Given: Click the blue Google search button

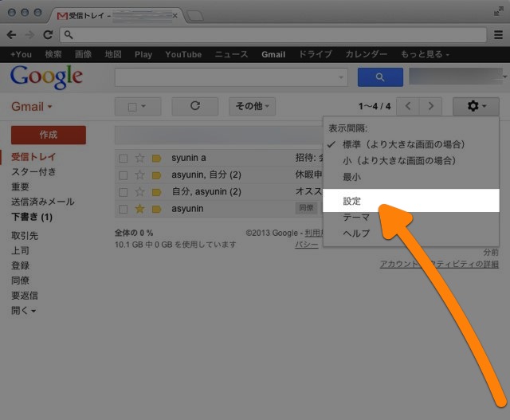Looking at the screenshot, I should (380, 77).
